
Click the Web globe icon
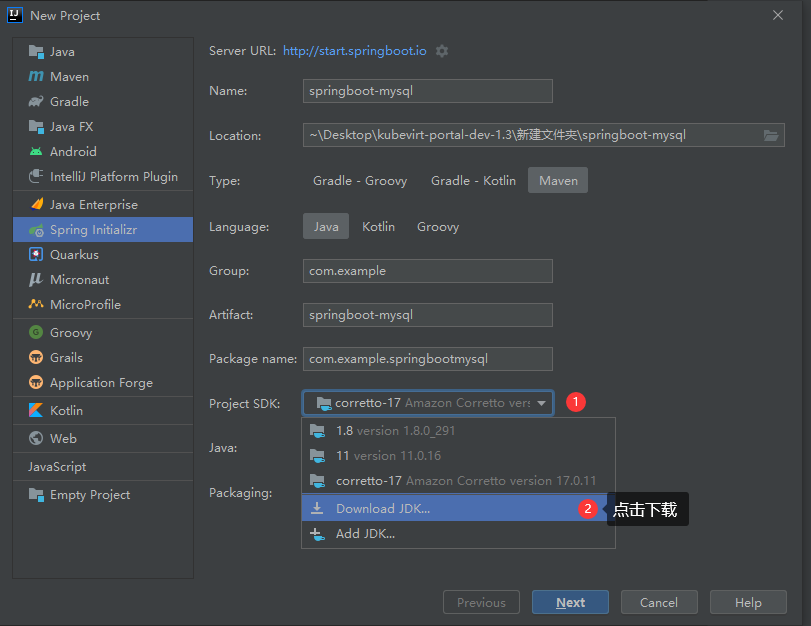click(36, 438)
